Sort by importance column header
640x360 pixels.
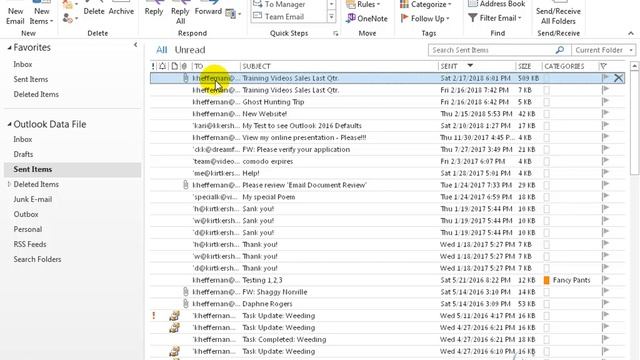point(153,66)
